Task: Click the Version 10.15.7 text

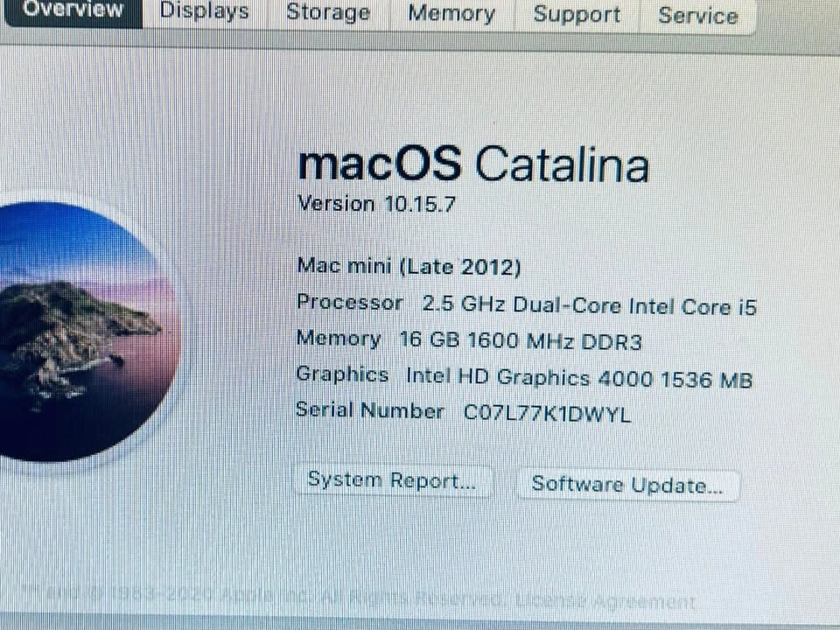Action: tap(376, 204)
